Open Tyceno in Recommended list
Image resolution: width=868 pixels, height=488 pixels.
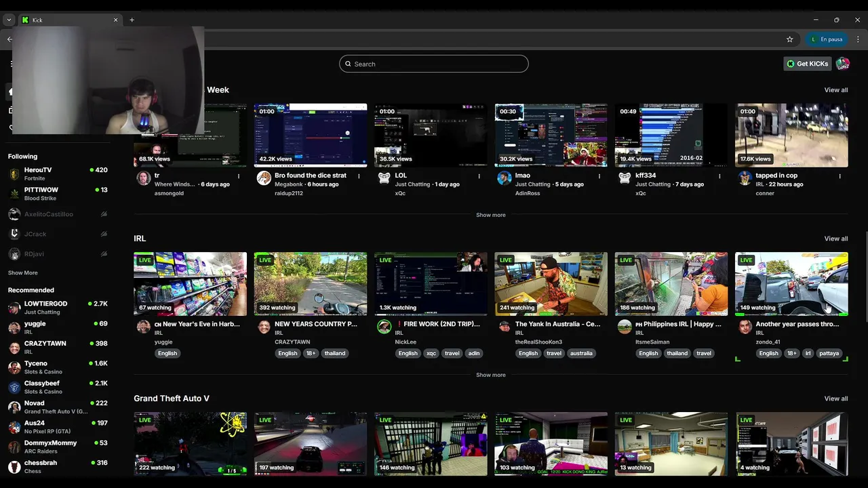tap(58, 367)
